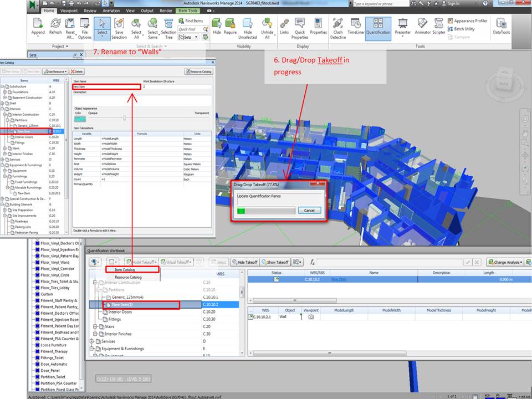This screenshot has height=399, width=532.
Task: Select Interior Doors in the workbook tree
Action: point(120,312)
